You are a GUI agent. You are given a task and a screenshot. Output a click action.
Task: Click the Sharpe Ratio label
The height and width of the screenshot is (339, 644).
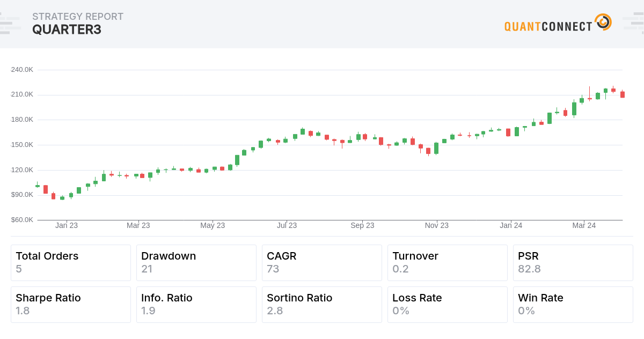click(x=48, y=298)
